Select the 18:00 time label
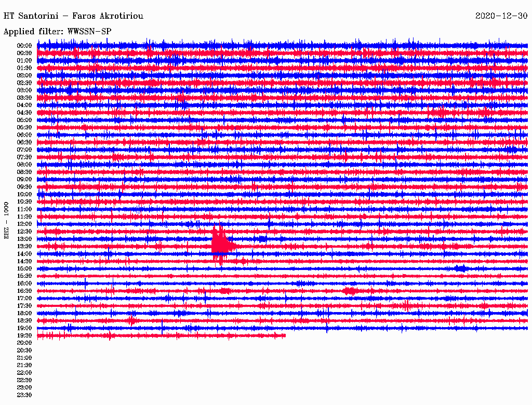 [x=24, y=314]
